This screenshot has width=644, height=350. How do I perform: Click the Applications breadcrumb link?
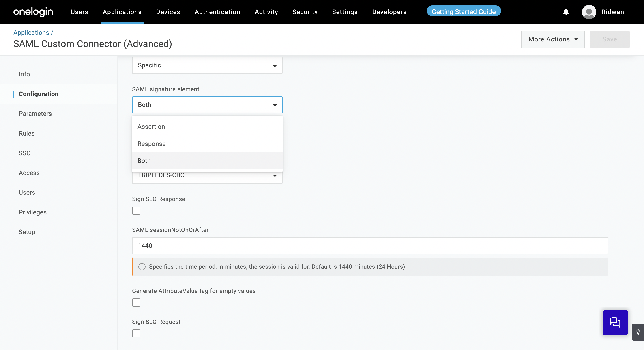click(x=31, y=32)
